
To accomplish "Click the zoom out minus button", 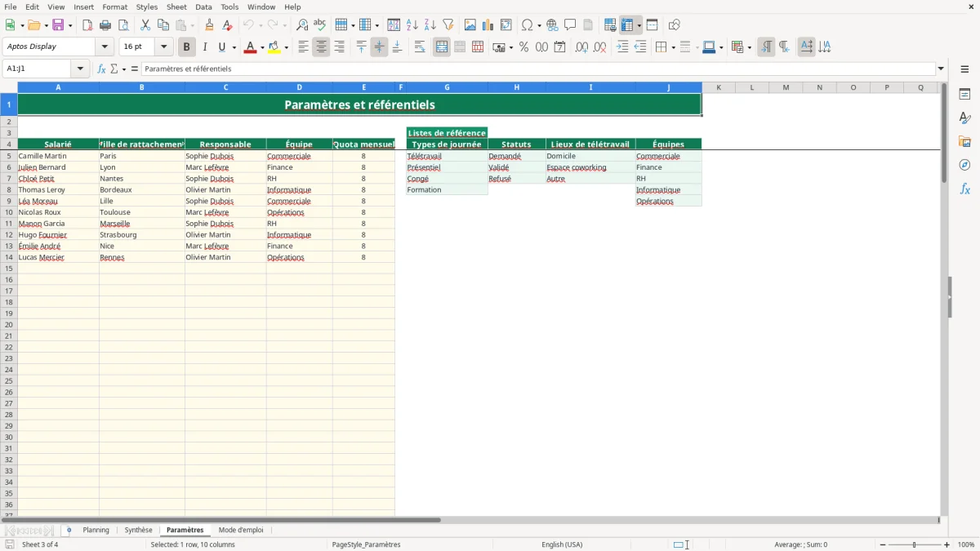I will pos(883,544).
